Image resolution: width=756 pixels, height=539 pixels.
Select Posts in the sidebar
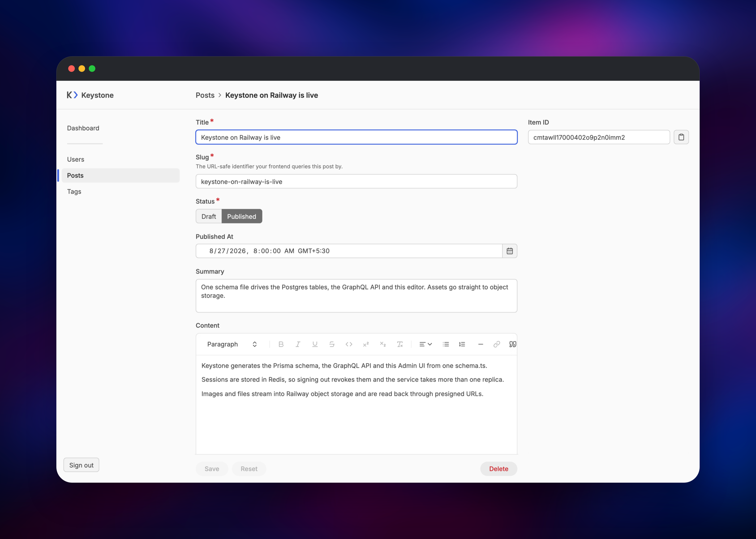(x=120, y=175)
